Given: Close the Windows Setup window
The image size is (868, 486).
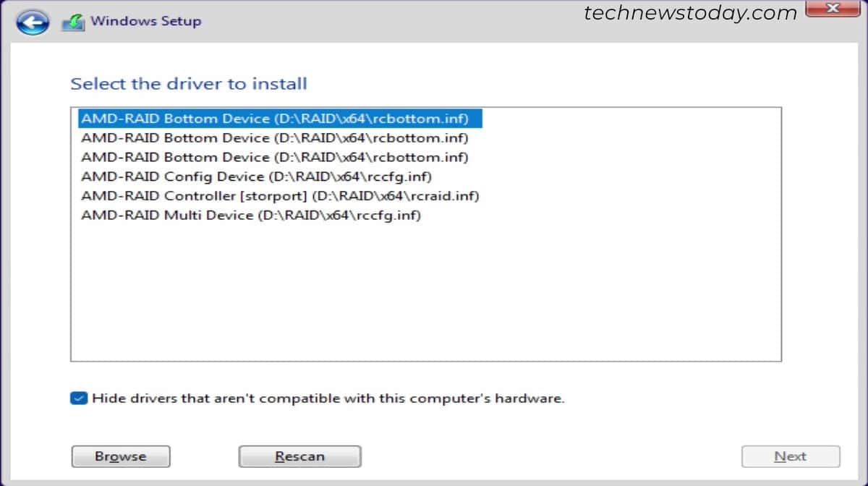Looking at the screenshot, I should [x=833, y=9].
